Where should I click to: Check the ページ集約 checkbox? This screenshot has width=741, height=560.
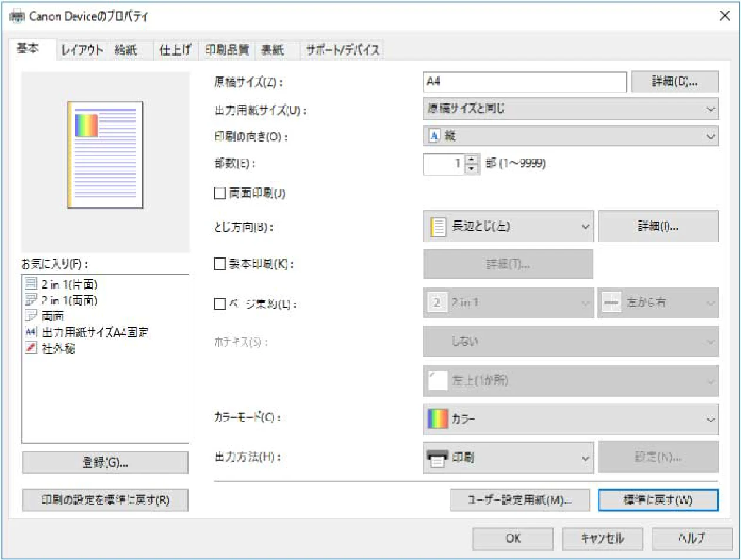(x=220, y=304)
